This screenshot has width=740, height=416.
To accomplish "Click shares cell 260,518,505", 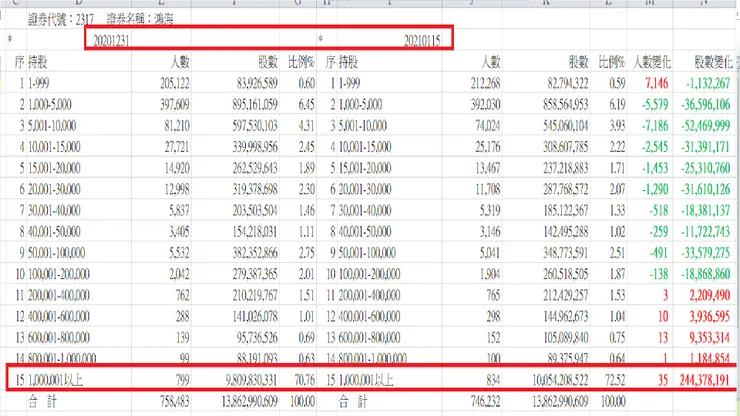I will point(565,274).
